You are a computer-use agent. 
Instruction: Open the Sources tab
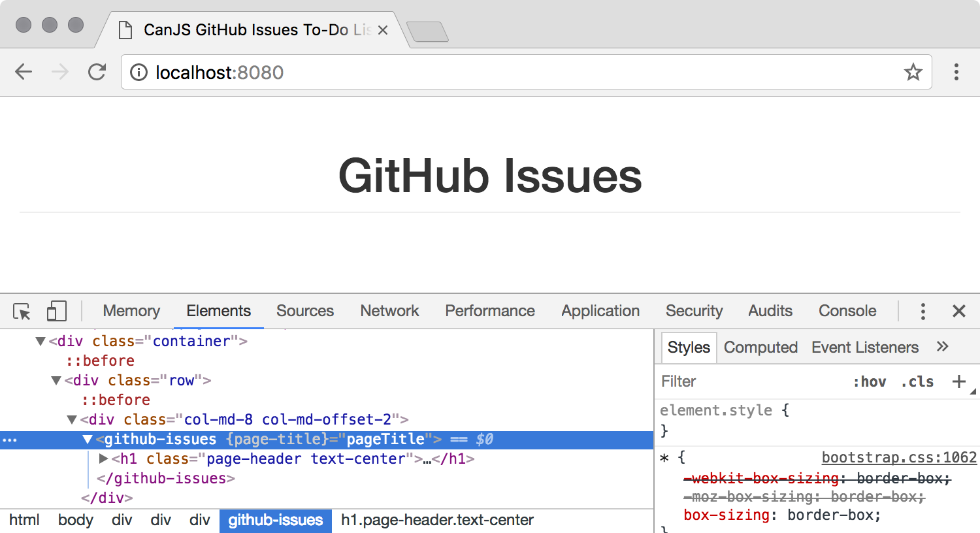click(305, 311)
